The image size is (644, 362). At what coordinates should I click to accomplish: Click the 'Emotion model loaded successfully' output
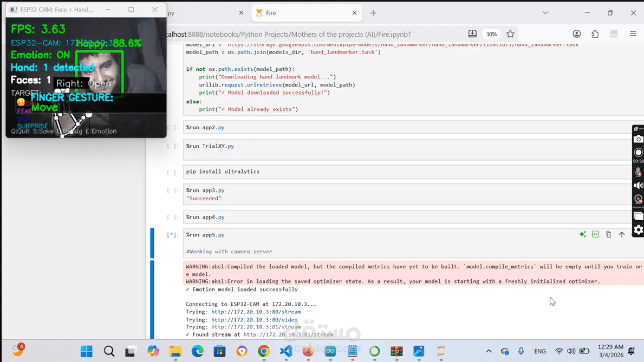[242, 289]
